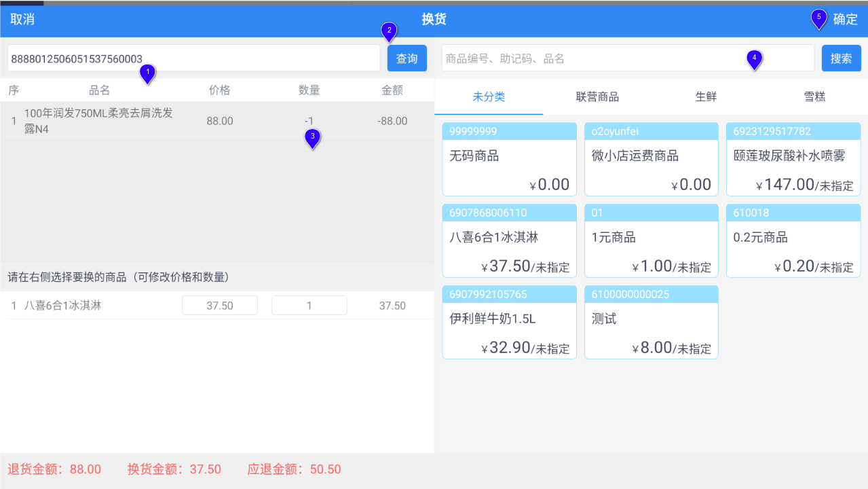The height and width of the screenshot is (489, 868).
Task: Click the 换货金额：37.50 summary text
Action: [174, 469]
